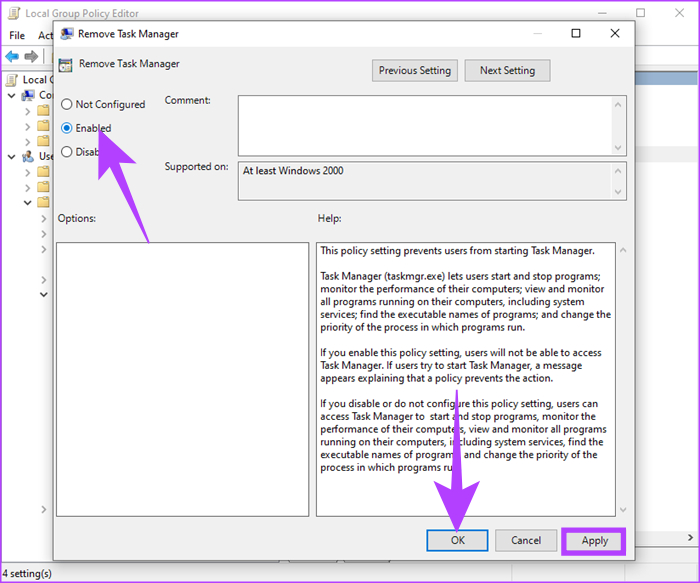Screen dimensions: 700x583
Task: Click the "Options:" label
Action: point(77,218)
